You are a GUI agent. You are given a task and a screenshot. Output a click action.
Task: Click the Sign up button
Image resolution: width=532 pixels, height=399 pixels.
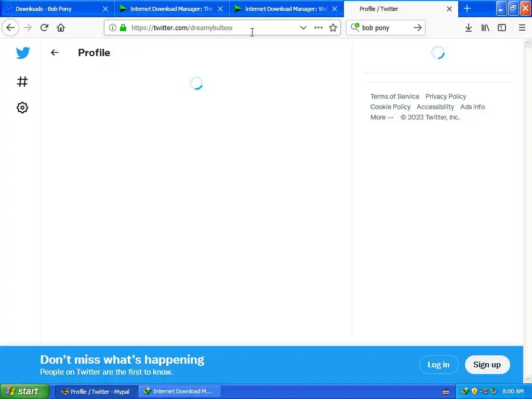pyautogui.click(x=487, y=365)
